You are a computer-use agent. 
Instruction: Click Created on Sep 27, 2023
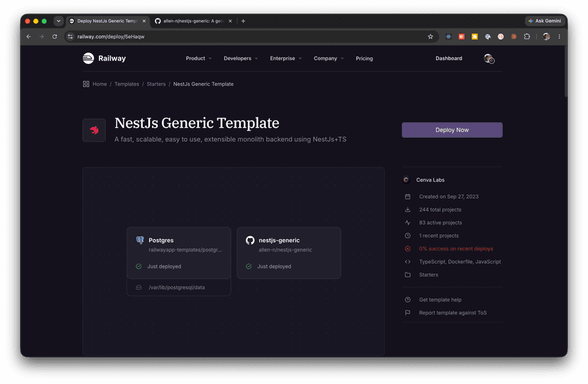tap(449, 197)
